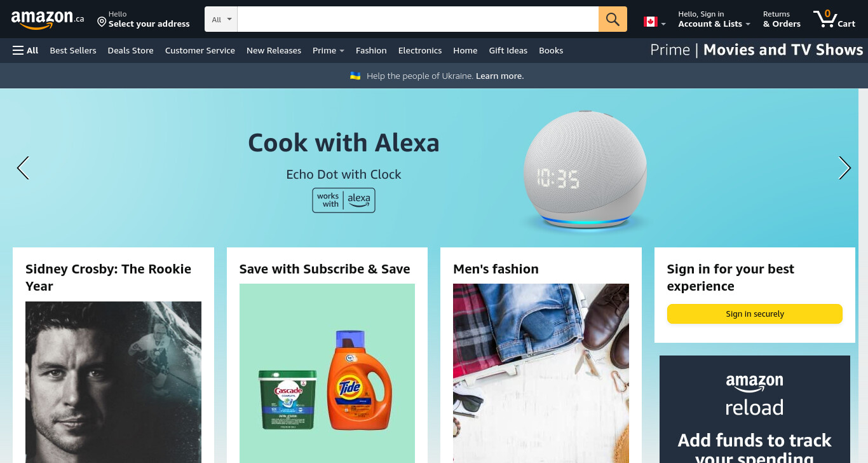Click into the search text field
The image size is (868, 463).
[x=418, y=19]
